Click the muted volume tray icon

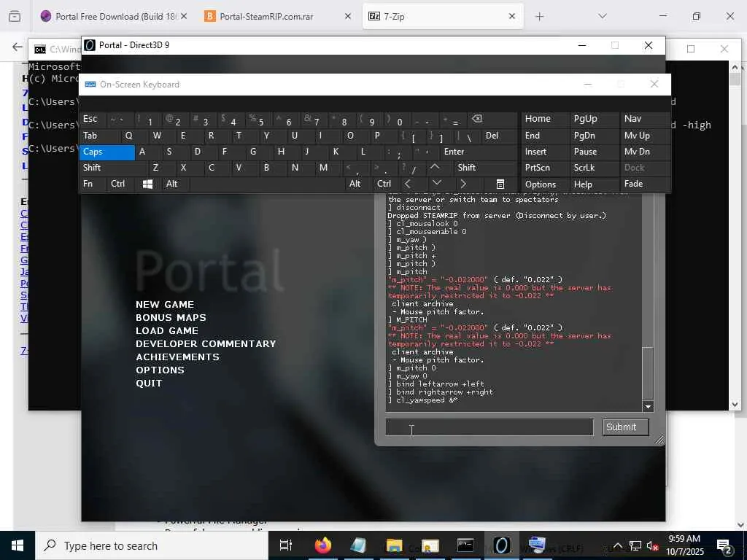click(652, 545)
